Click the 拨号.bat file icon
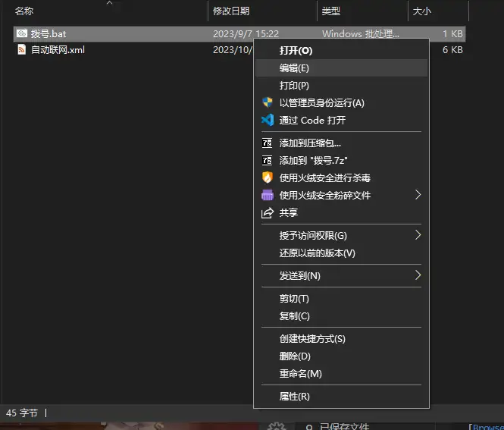Viewport: 504px width, 430px height. pyautogui.click(x=22, y=34)
